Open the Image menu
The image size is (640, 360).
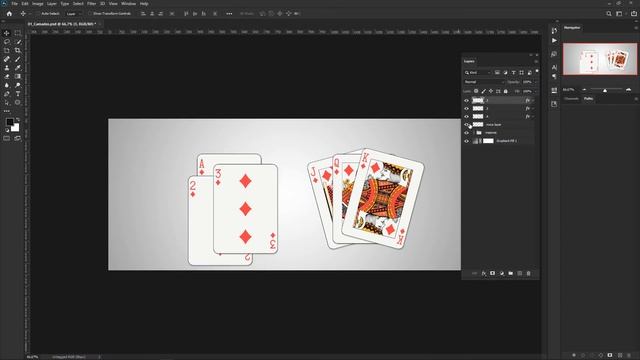tap(38, 4)
